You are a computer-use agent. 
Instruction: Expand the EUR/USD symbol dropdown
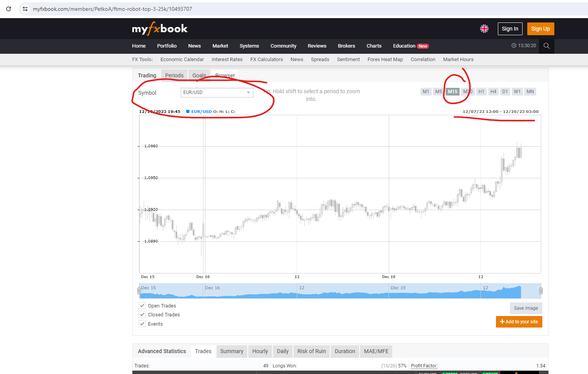tap(217, 92)
